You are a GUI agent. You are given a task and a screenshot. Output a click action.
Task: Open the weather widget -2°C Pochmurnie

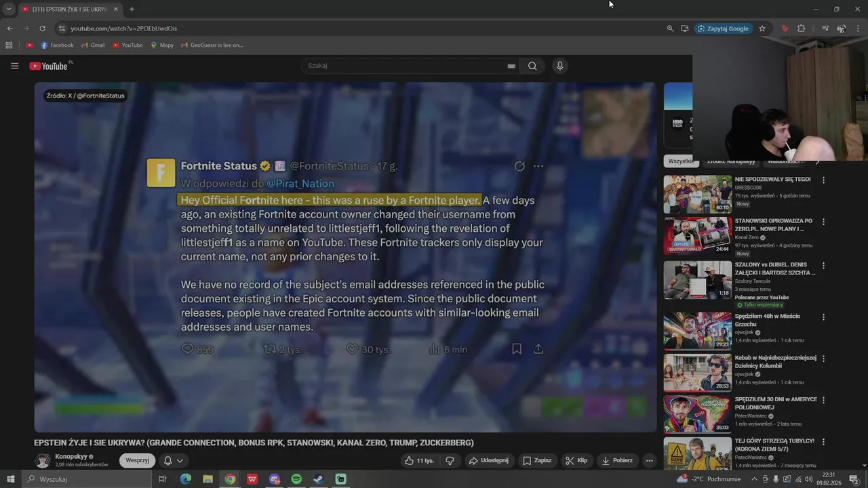(x=709, y=479)
